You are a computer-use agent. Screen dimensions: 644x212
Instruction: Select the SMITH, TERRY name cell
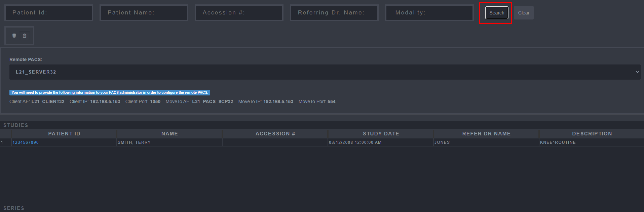pos(134,142)
